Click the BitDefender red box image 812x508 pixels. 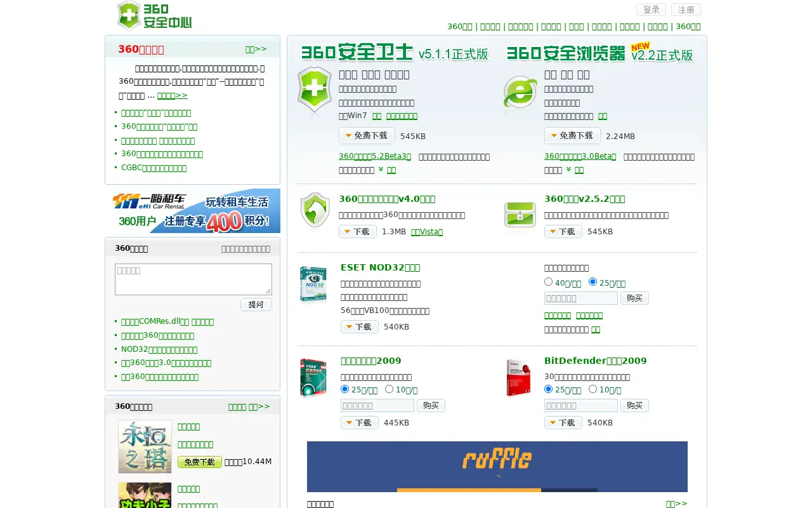click(x=518, y=378)
